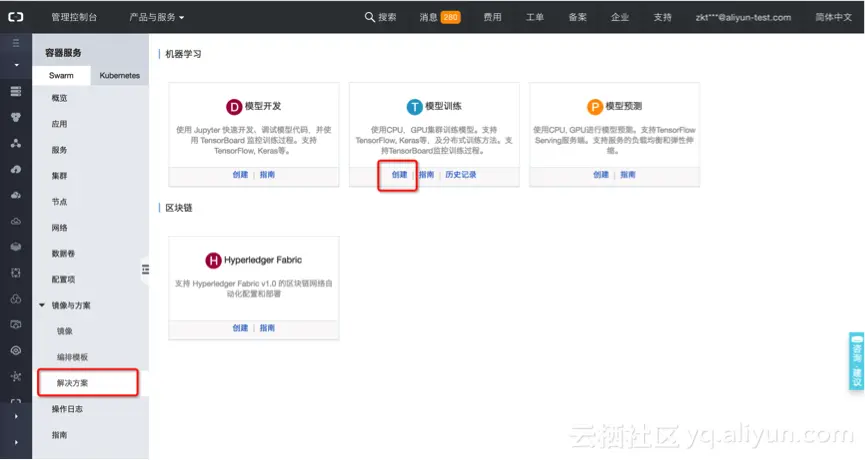The height and width of the screenshot is (460, 865).
Task: Collapse the sidebar using its edge handle
Action: click(145, 269)
